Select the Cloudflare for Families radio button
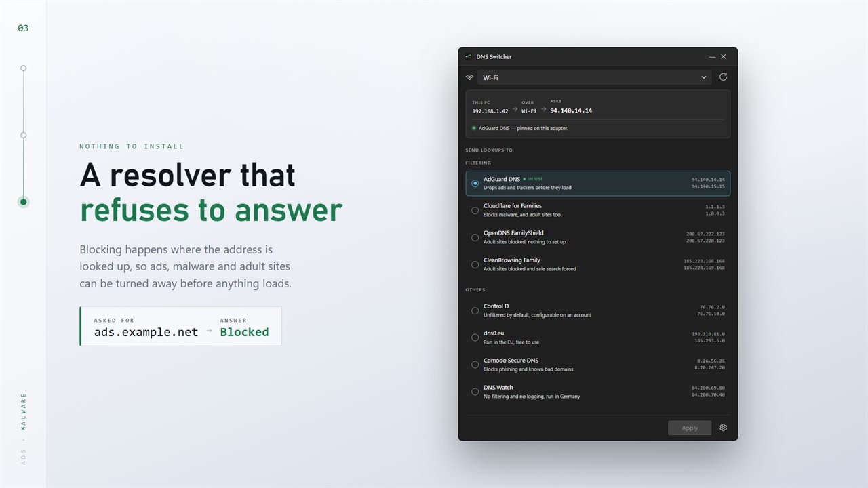The image size is (868, 488). (x=475, y=210)
